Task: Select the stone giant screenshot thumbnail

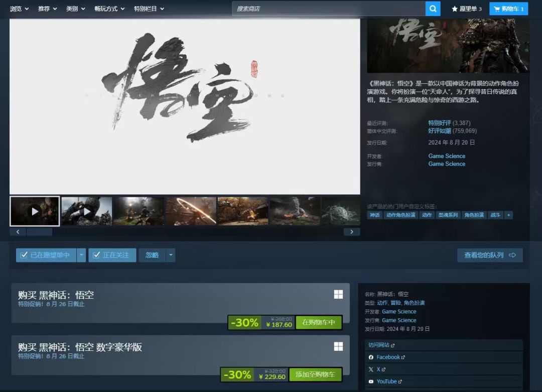Action: click(x=295, y=211)
